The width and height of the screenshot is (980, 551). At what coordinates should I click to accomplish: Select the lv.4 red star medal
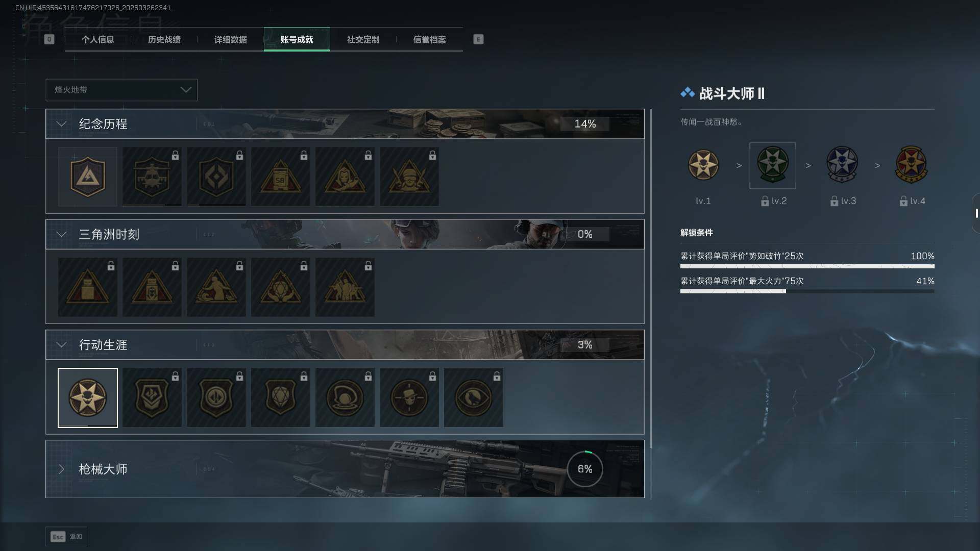point(911,165)
